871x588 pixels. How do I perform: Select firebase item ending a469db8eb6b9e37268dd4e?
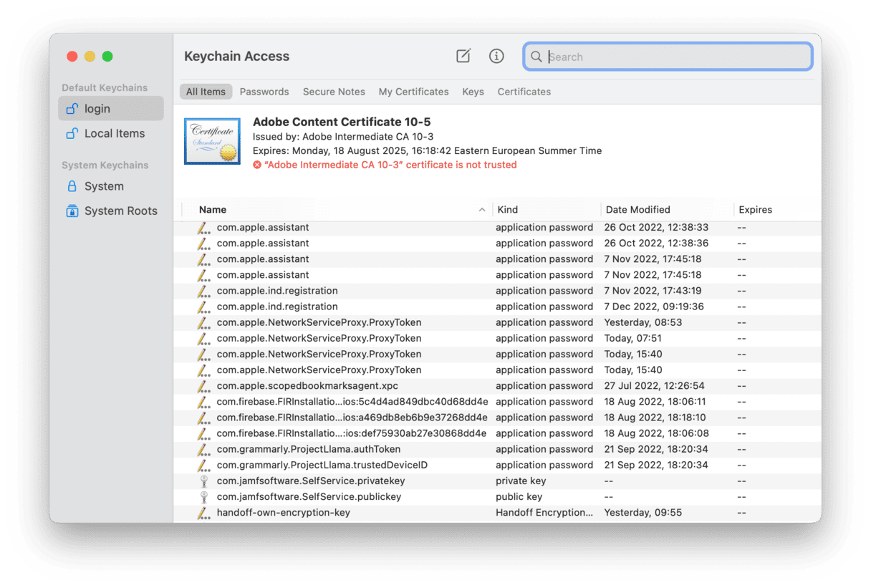coord(352,418)
